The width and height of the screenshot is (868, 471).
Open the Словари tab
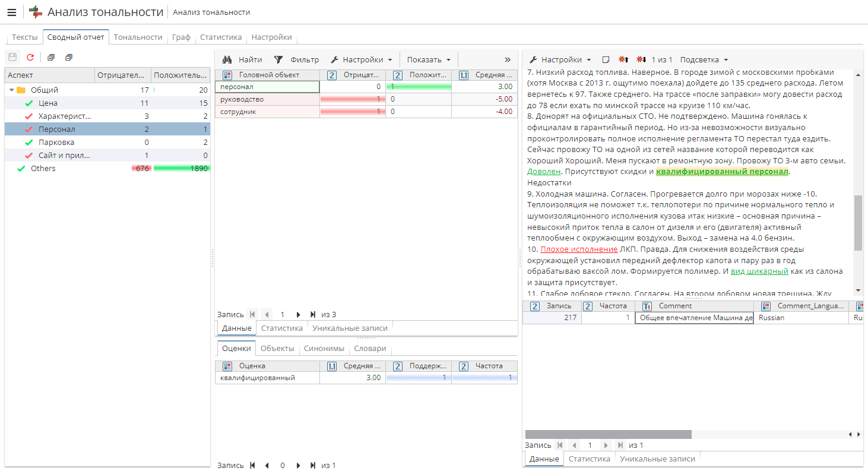(x=370, y=349)
